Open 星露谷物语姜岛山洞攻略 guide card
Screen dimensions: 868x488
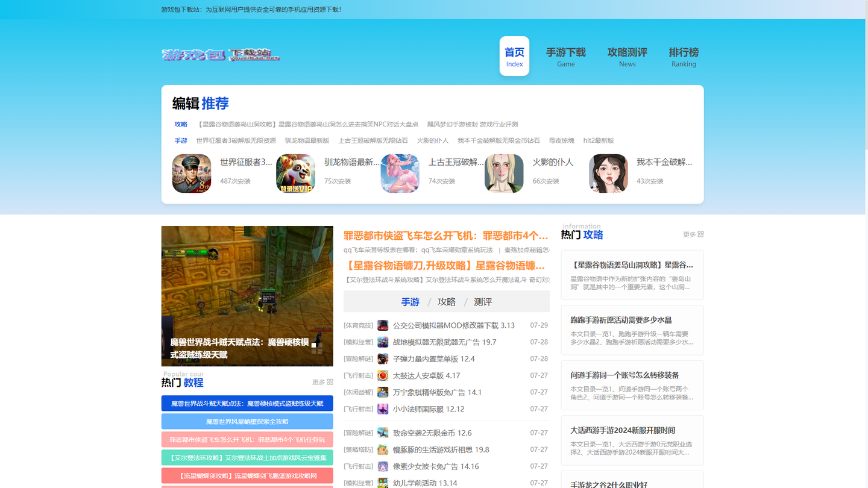[x=632, y=275]
